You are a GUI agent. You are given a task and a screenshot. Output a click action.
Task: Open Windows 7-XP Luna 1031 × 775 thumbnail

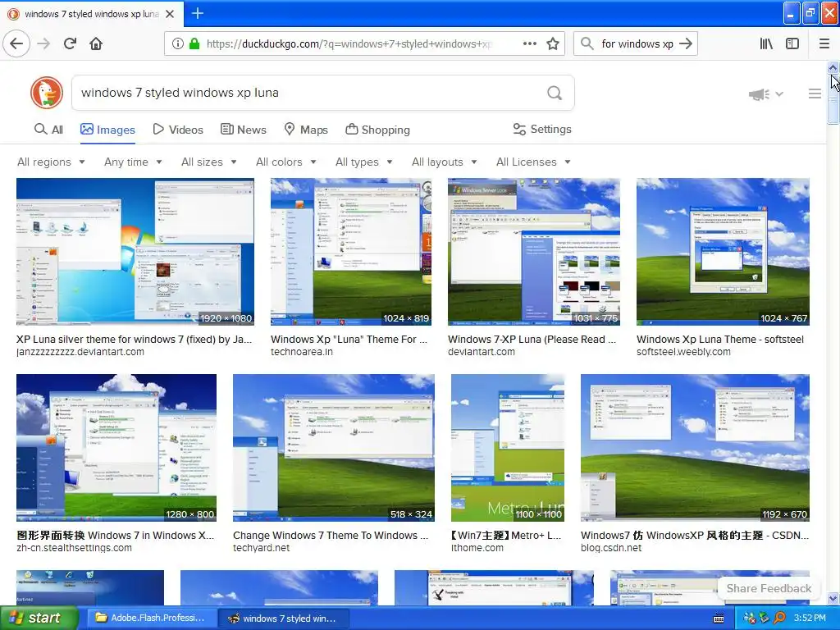(534, 252)
